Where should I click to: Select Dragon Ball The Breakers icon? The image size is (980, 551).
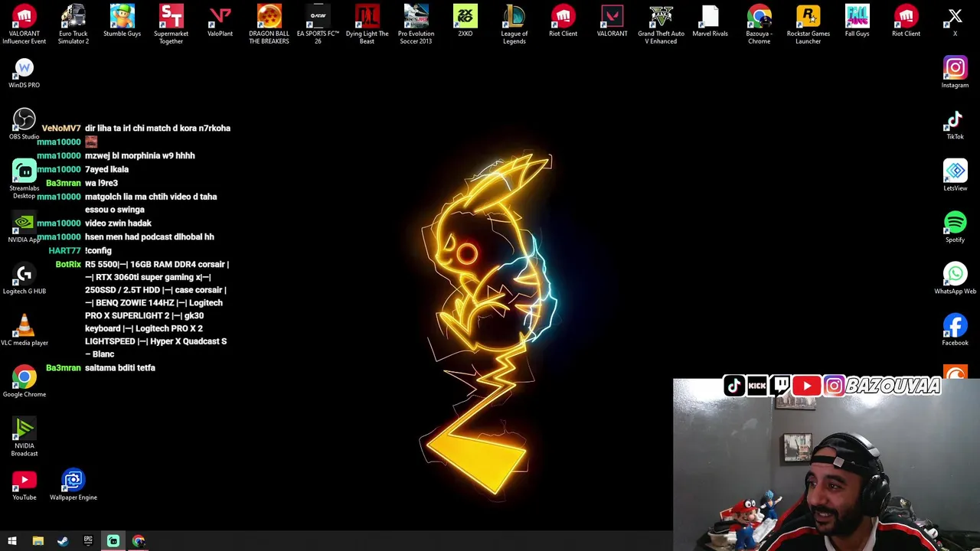(269, 24)
